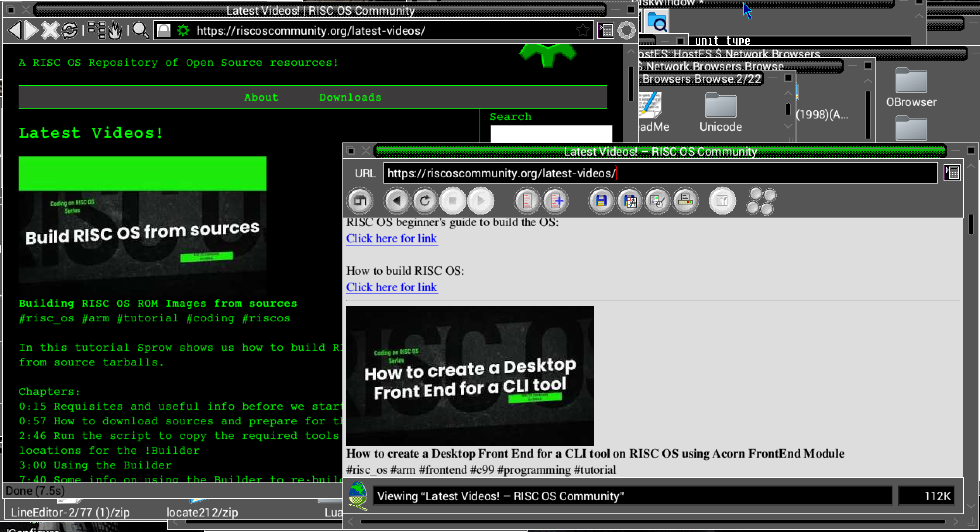Click the NetSurf window title bar

click(x=320, y=10)
